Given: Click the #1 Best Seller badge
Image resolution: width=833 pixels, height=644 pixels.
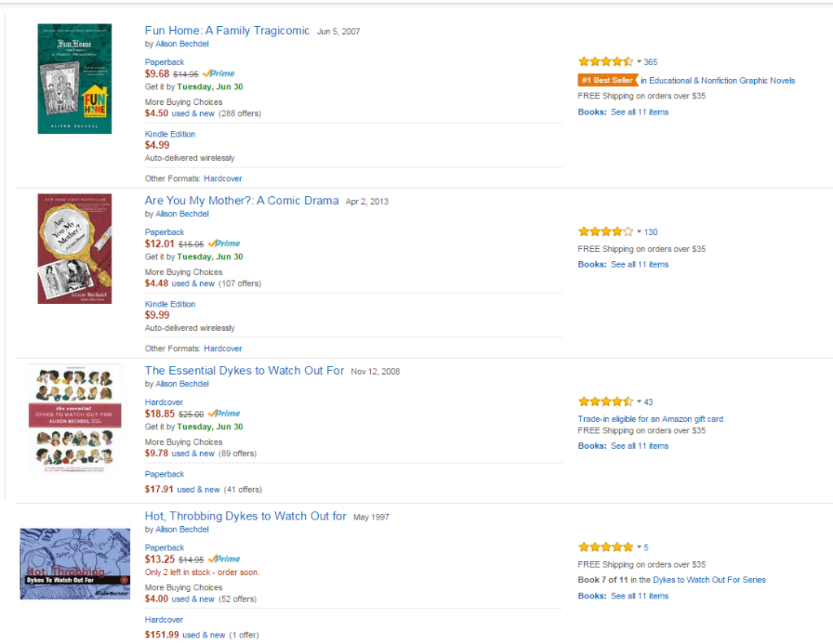Looking at the screenshot, I should pos(607,80).
